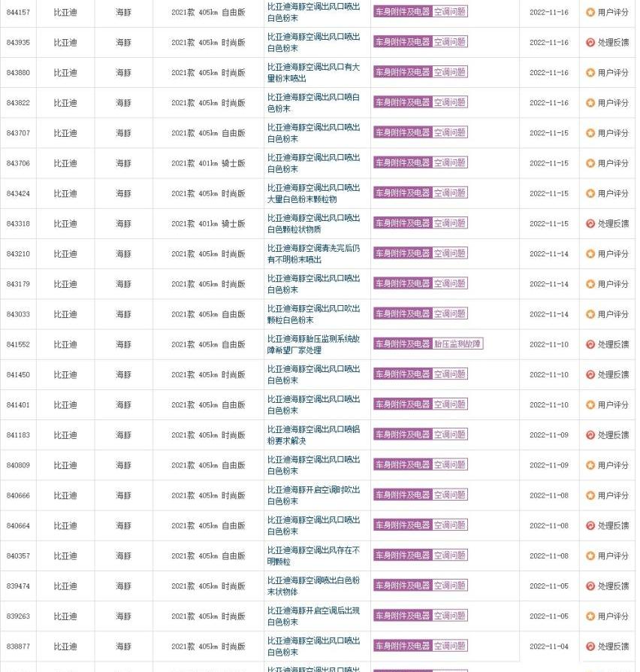Screen dimensions: 640x672
Task: Click the red feedback icon in row 841450
Action: click(x=590, y=374)
